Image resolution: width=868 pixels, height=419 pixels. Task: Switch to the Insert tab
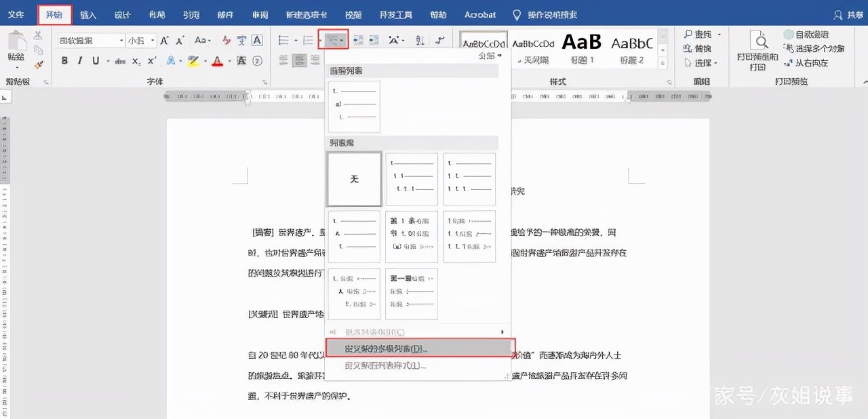(88, 14)
